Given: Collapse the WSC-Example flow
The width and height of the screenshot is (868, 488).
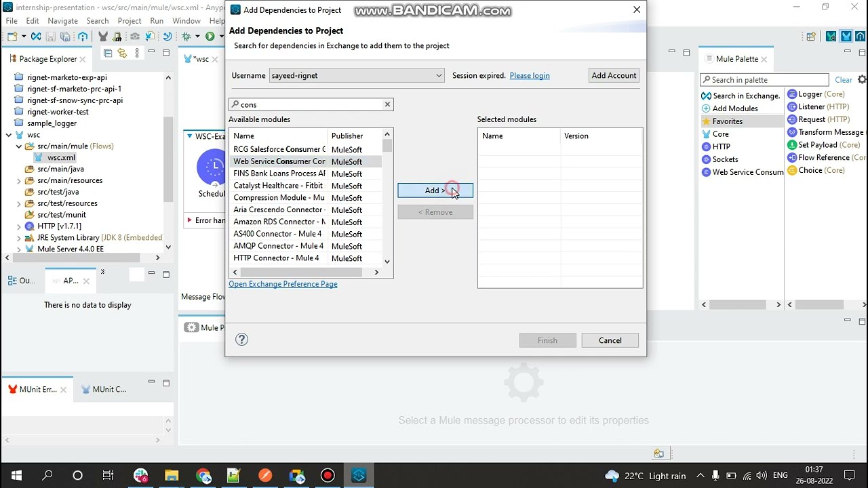Looking at the screenshot, I should click(189, 136).
